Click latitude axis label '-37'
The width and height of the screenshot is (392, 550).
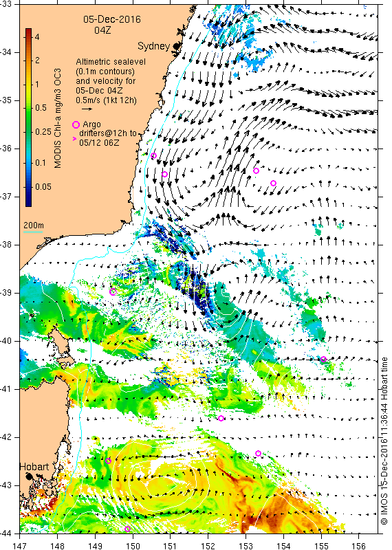pos(6,197)
